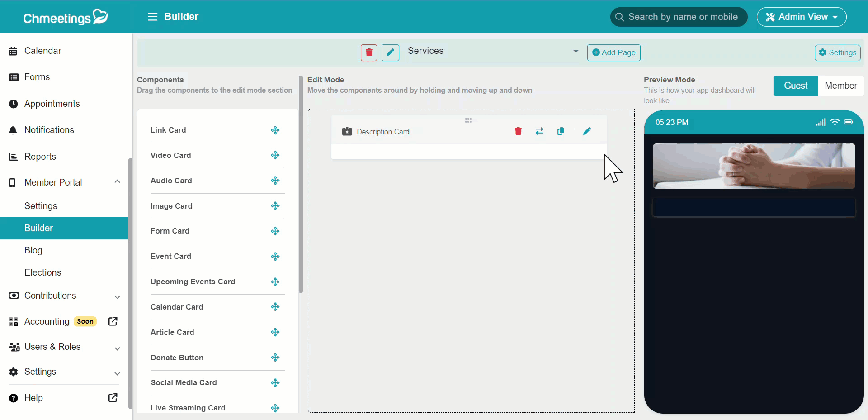
Task: Duplicate the Description Card
Action: click(x=561, y=131)
